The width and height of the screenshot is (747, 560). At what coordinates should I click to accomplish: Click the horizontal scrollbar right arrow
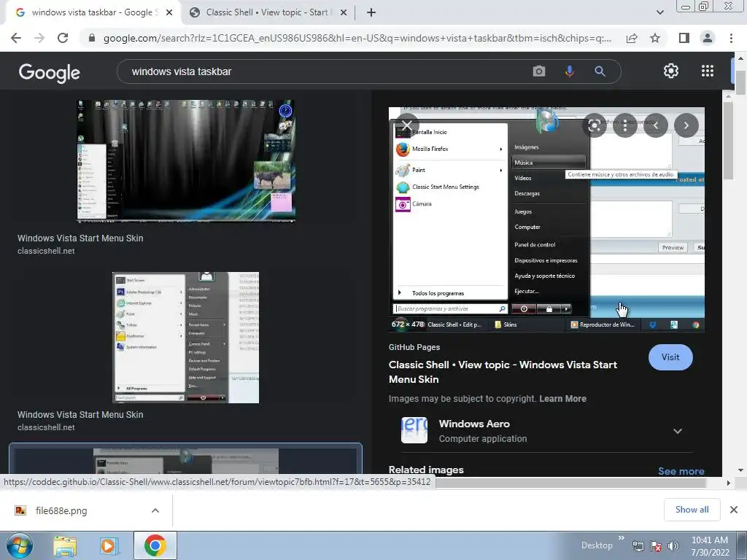728,483
